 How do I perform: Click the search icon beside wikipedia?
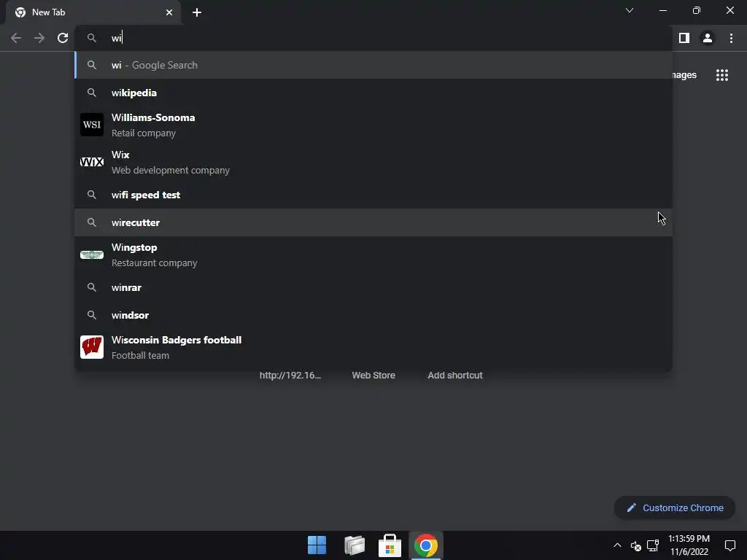click(x=92, y=93)
